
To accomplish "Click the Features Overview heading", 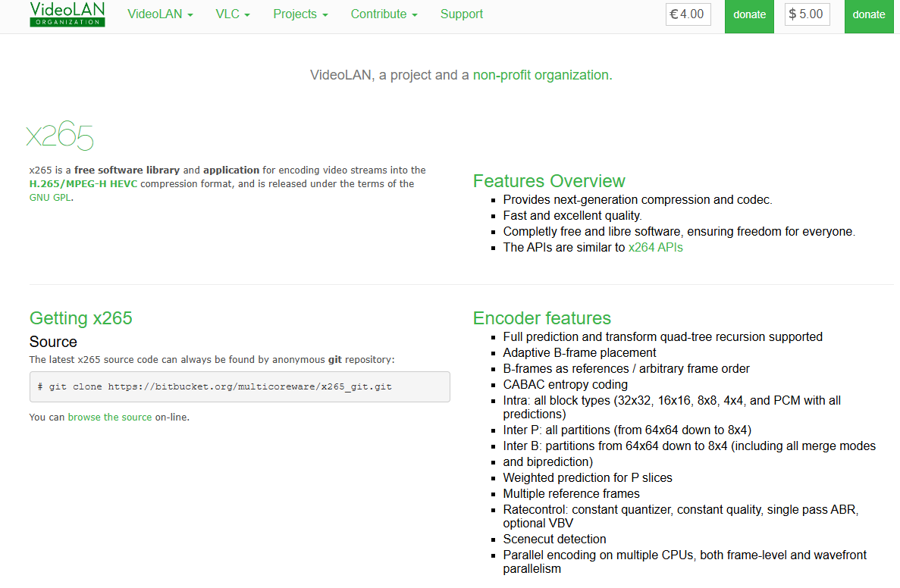I will pyautogui.click(x=549, y=181).
